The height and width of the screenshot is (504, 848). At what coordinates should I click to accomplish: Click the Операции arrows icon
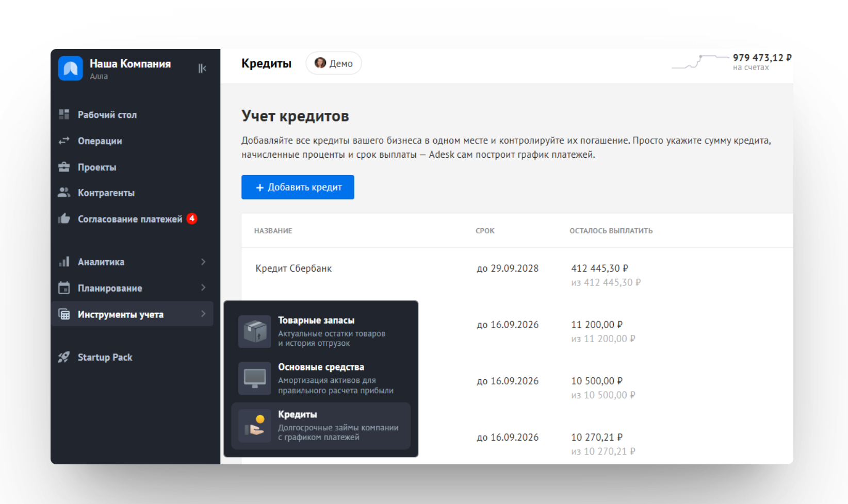click(x=64, y=141)
